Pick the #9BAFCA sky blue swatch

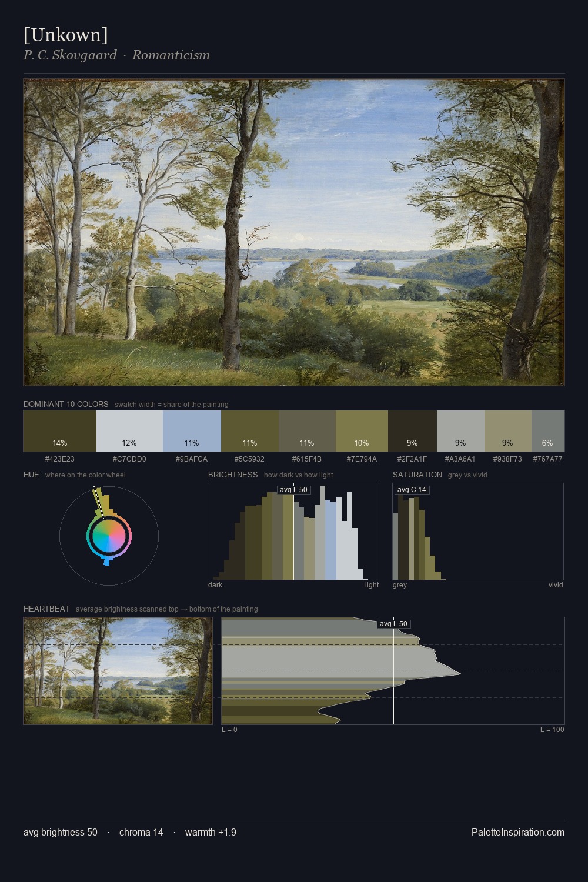coord(192,431)
